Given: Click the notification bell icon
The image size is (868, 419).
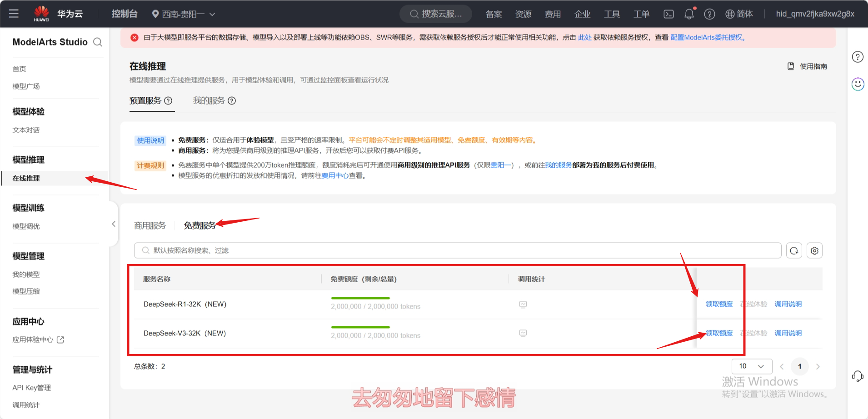Looking at the screenshot, I should pos(689,14).
